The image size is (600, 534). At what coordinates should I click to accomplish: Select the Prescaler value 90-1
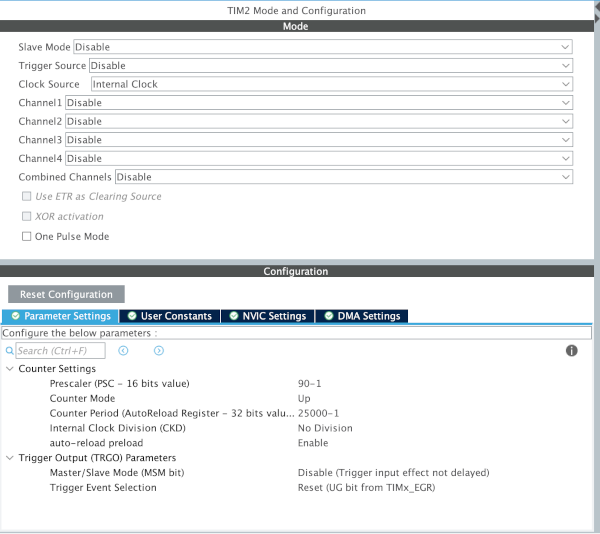(x=310, y=384)
